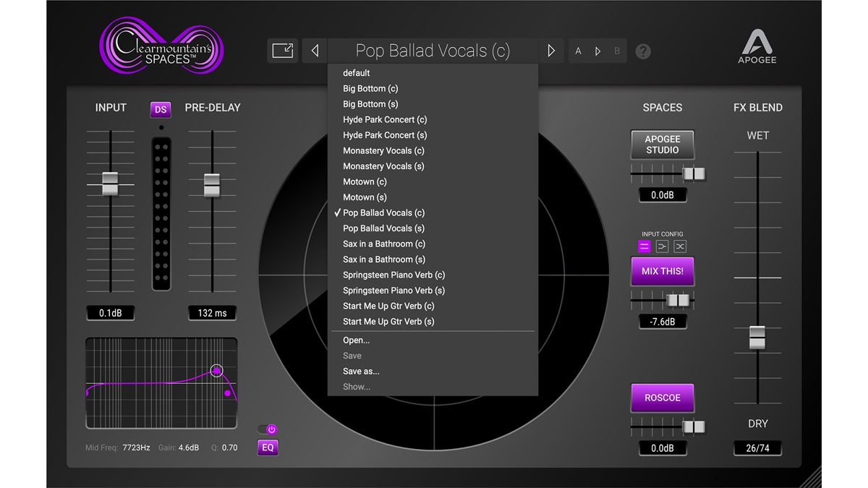Open the preset name dropdown
The height and width of the screenshot is (488, 868).
tap(433, 50)
